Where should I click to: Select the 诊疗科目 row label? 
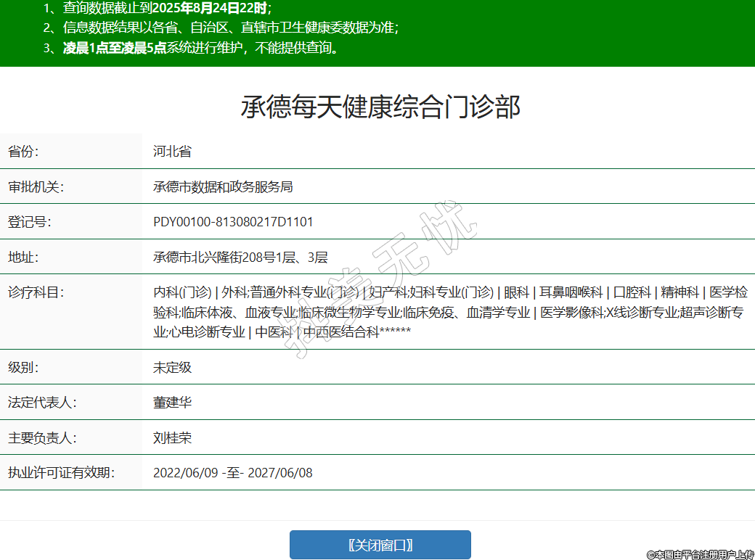click(36, 292)
